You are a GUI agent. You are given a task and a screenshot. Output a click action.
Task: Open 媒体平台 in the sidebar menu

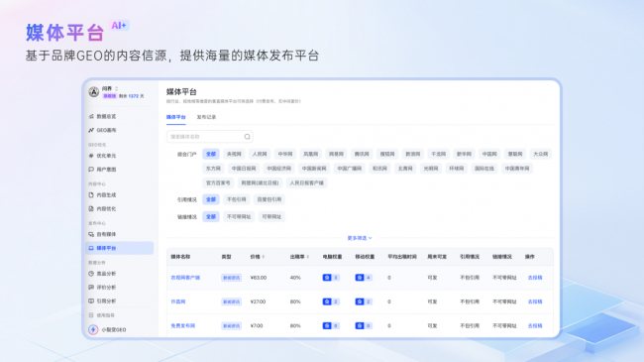(119, 248)
